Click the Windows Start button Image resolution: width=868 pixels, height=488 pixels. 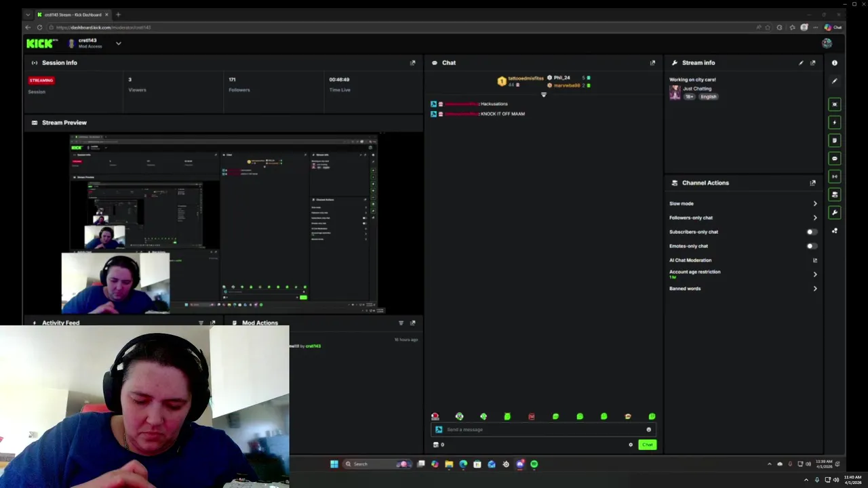tap(334, 464)
